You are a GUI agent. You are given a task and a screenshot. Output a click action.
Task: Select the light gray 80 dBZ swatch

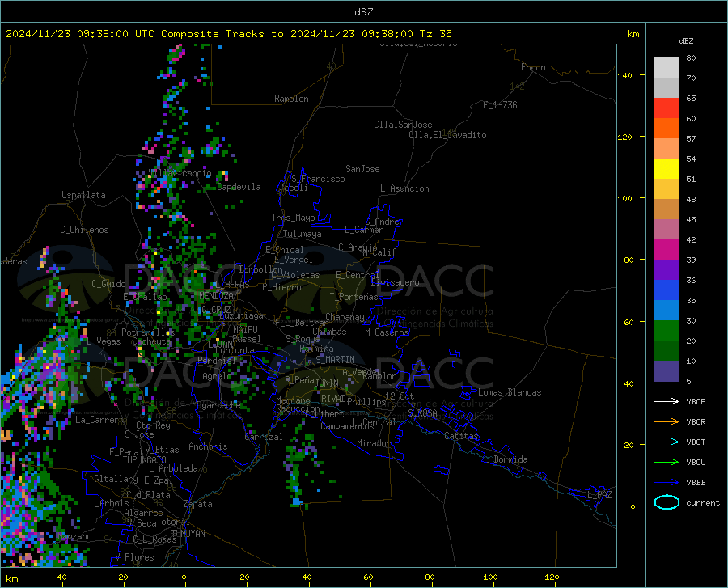pyautogui.click(x=667, y=68)
